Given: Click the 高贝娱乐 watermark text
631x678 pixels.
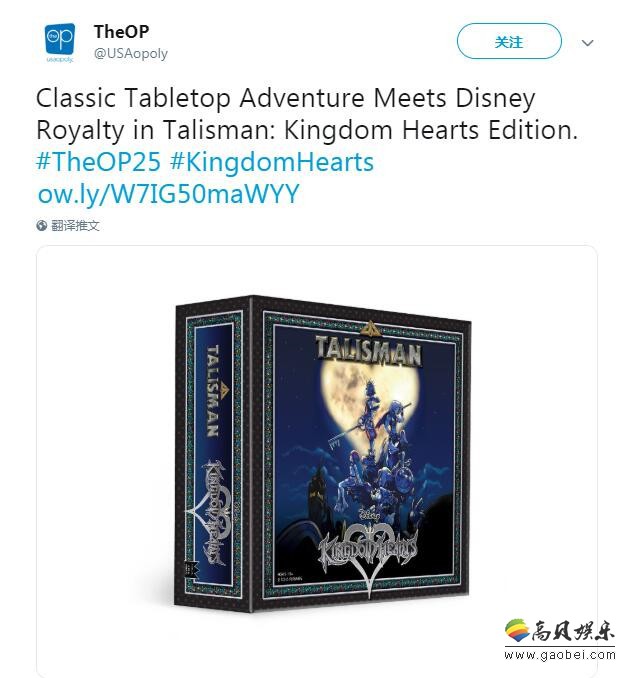Looking at the screenshot, I should 573,631.
